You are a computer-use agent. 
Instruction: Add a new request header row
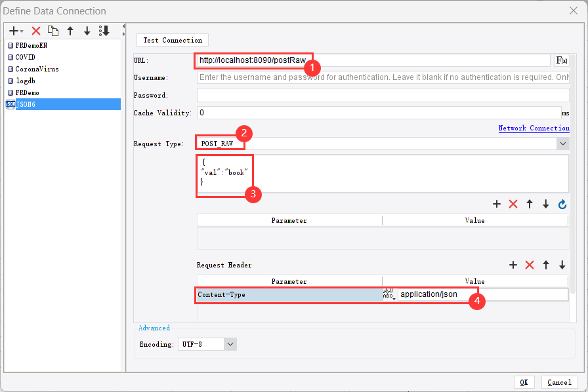pos(513,265)
